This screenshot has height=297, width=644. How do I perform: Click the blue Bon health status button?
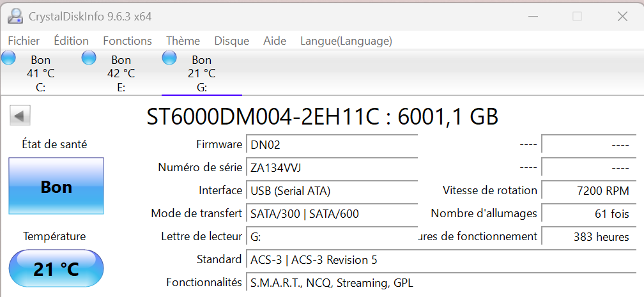(x=56, y=187)
